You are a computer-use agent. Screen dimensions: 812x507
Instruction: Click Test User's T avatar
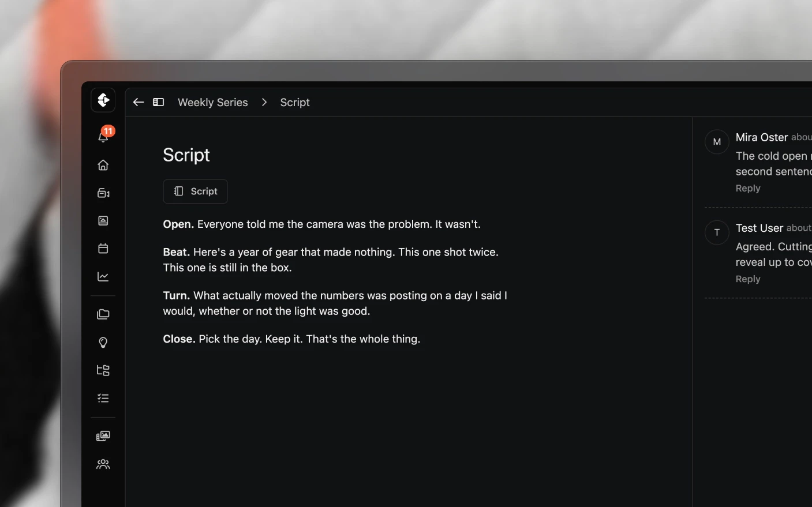click(717, 232)
